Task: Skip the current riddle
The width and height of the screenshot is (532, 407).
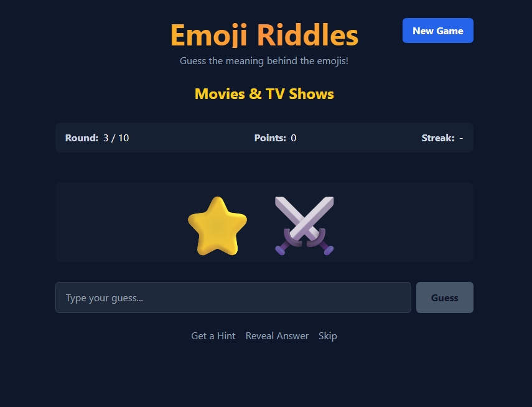Action: click(327, 335)
